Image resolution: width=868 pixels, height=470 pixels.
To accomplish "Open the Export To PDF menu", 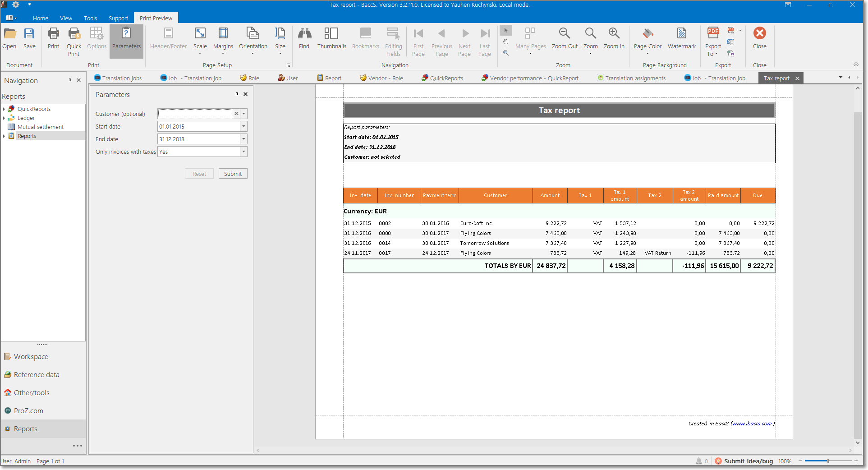I will point(713,41).
